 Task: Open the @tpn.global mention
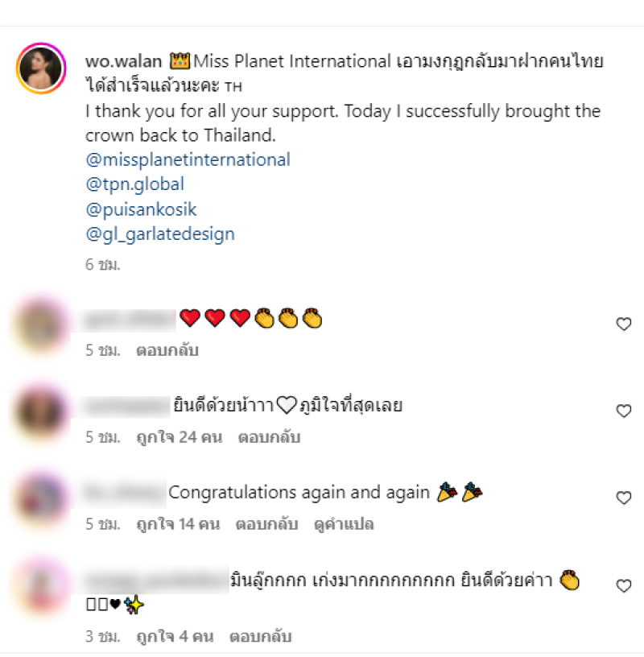click(x=135, y=184)
